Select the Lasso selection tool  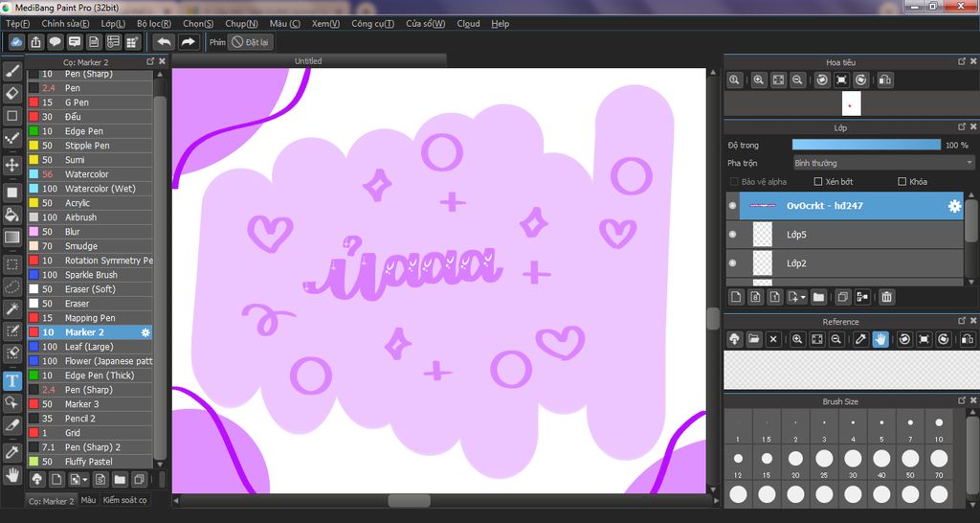[x=11, y=286]
